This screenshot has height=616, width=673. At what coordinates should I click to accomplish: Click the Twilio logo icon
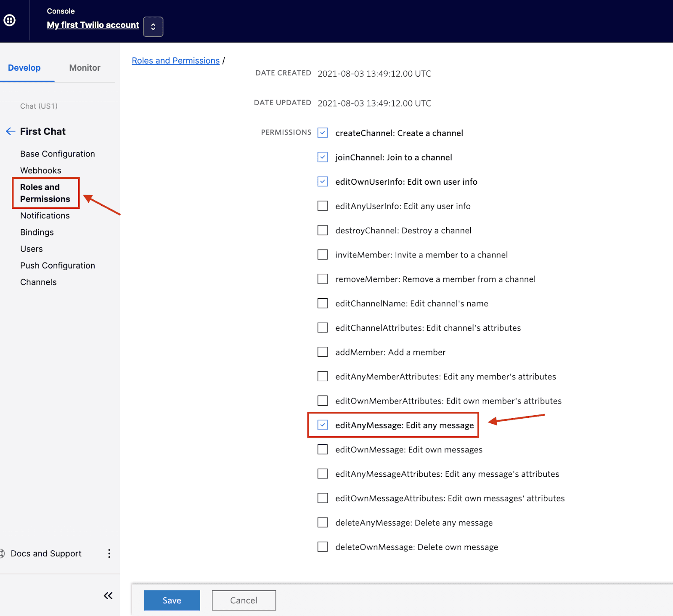[x=9, y=20]
